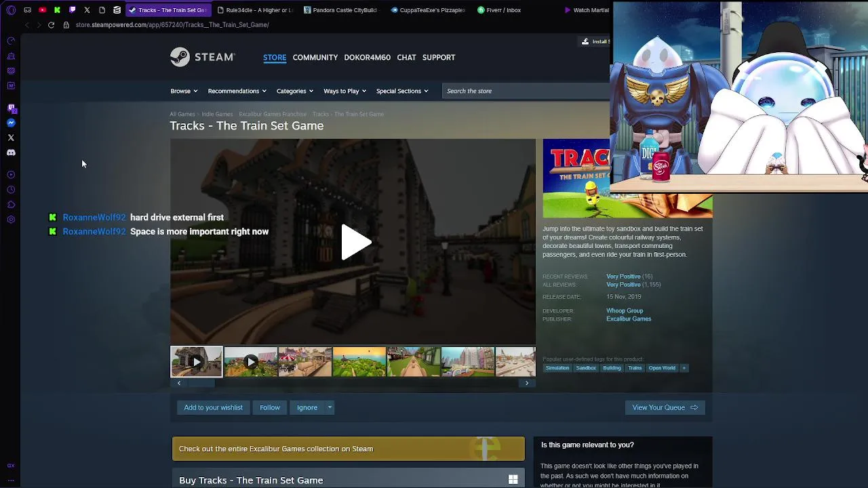Open the Opera GX menu logo

click(x=11, y=10)
